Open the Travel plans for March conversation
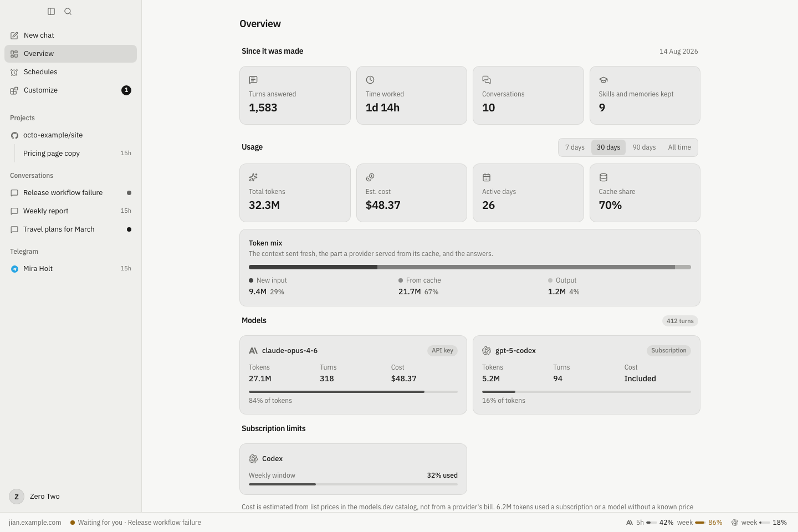The width and height of the screenshot is (798, 532). [x=70, y=229]
